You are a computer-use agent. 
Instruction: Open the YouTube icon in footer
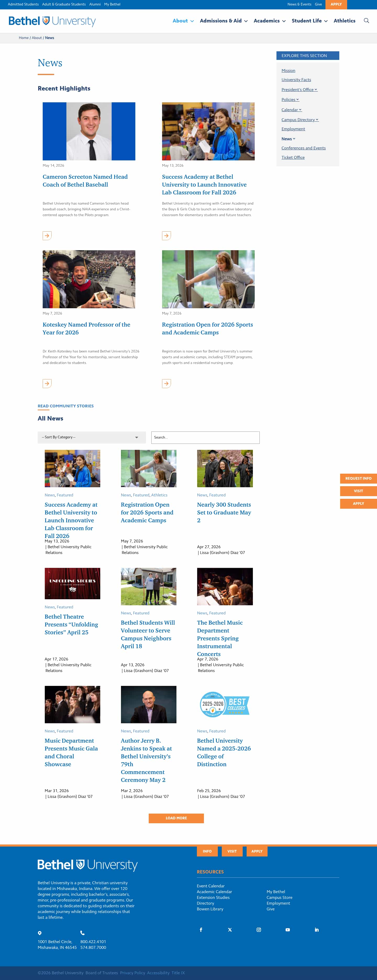(288, 929)
